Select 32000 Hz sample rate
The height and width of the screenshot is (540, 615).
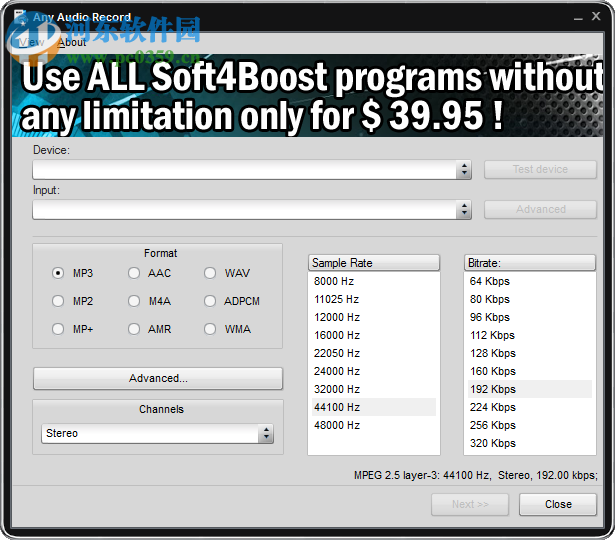point(374,389)
